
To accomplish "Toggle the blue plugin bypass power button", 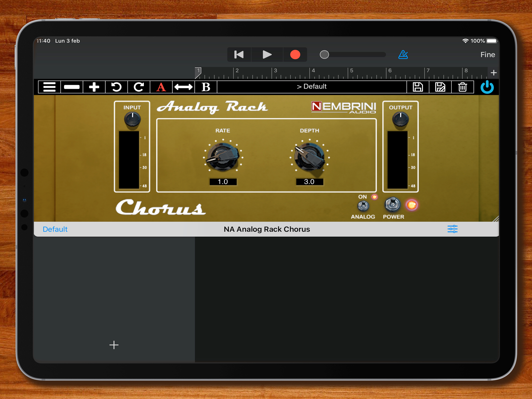I will click(x=487, y=87).
